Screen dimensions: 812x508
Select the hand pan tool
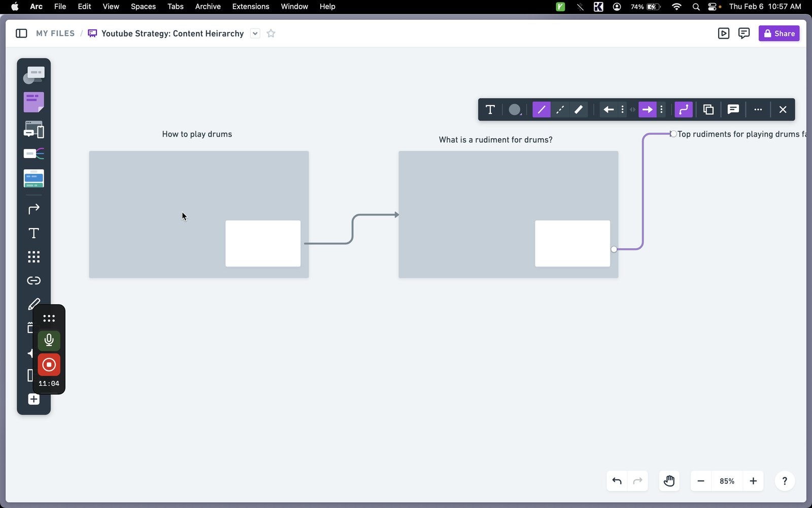[x=669, y=481]
